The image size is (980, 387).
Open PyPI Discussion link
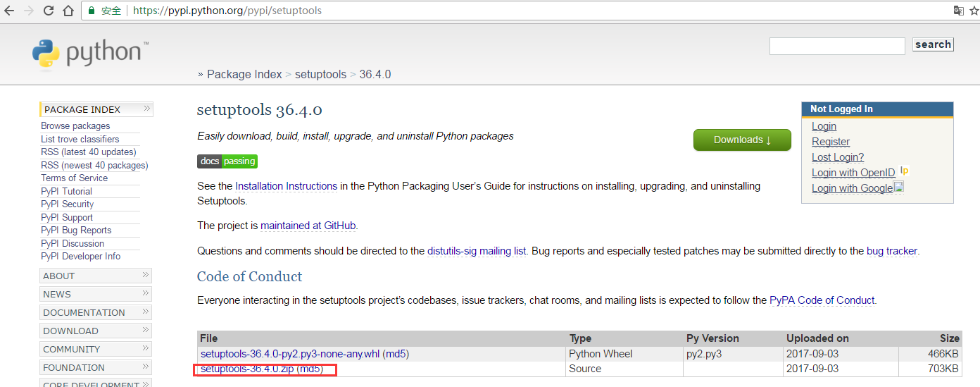coord(73,243)
